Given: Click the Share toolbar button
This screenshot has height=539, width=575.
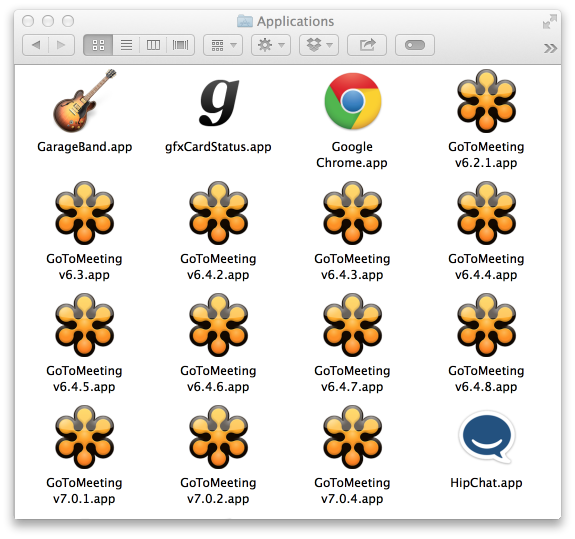Looking at the screenshot, I should pyautogui.click(x=367, y=45).
